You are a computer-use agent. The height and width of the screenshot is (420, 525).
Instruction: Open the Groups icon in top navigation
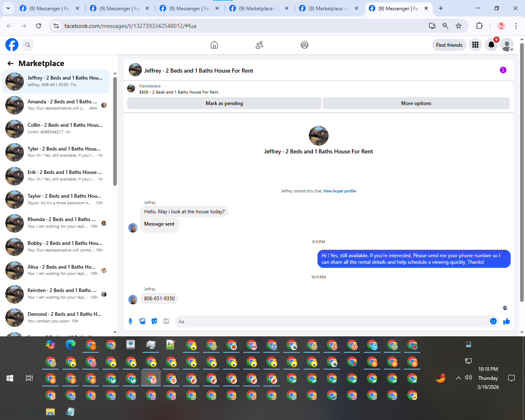click(x=304, y=45)
